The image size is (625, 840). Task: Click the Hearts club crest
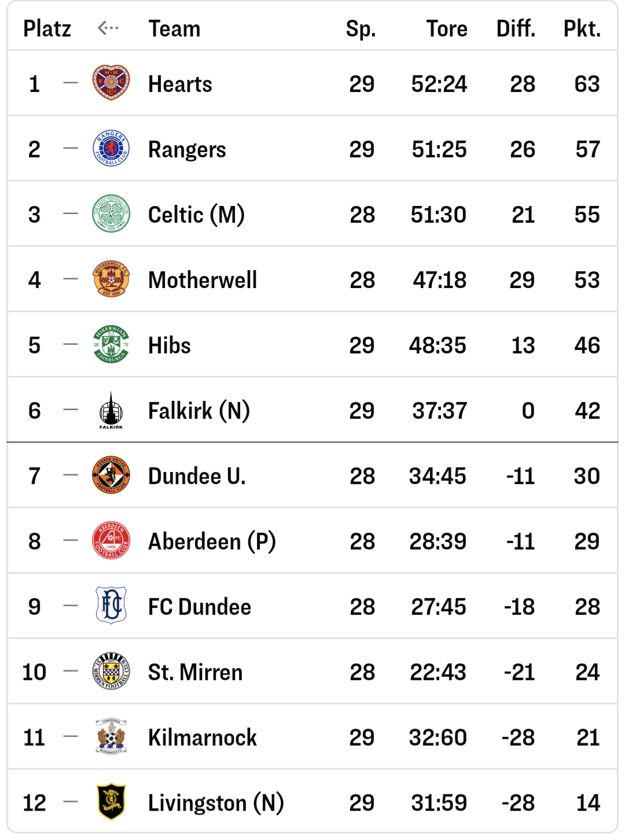click(x=111, y=83)
